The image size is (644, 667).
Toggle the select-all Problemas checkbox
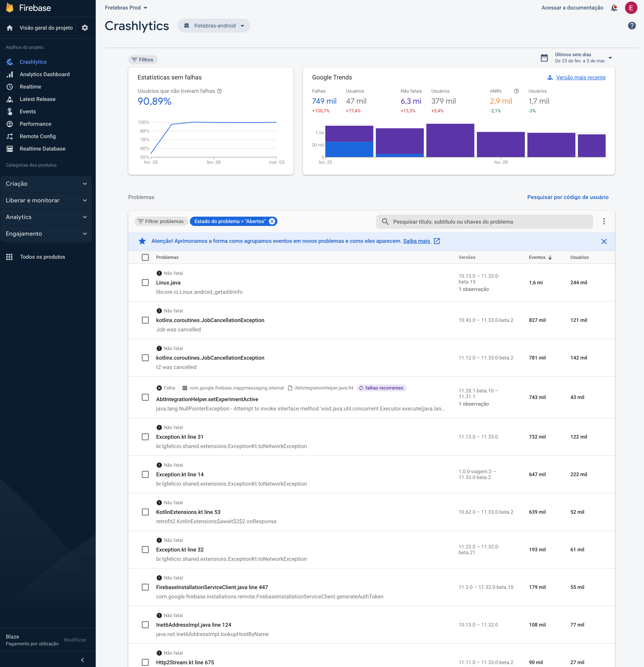[x=145, y=258]
